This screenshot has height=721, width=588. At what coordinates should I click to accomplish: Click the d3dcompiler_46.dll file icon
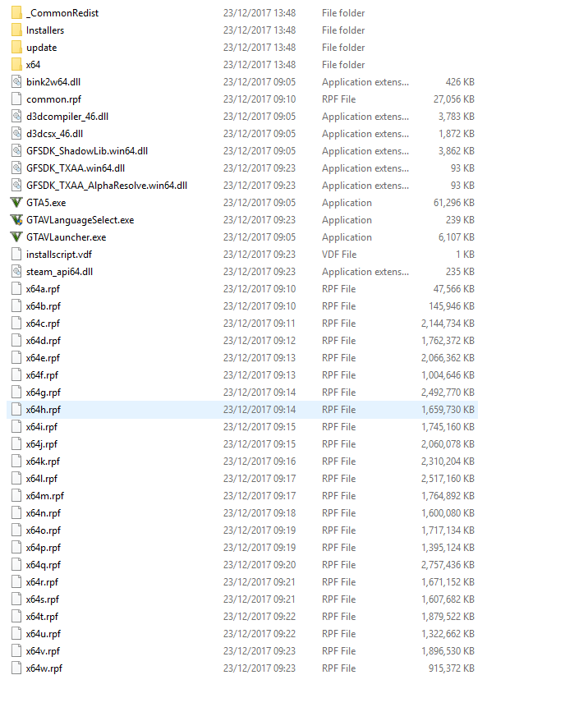click(16, 117)
